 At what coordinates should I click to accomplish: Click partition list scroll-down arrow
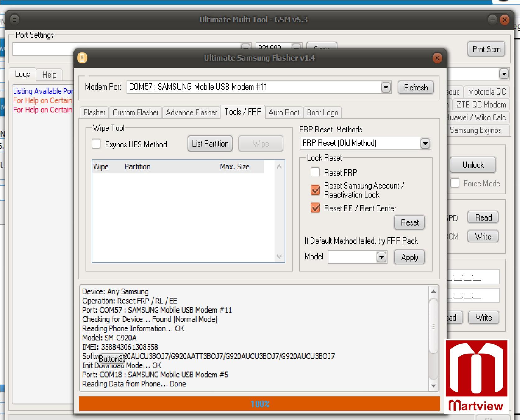279,257
